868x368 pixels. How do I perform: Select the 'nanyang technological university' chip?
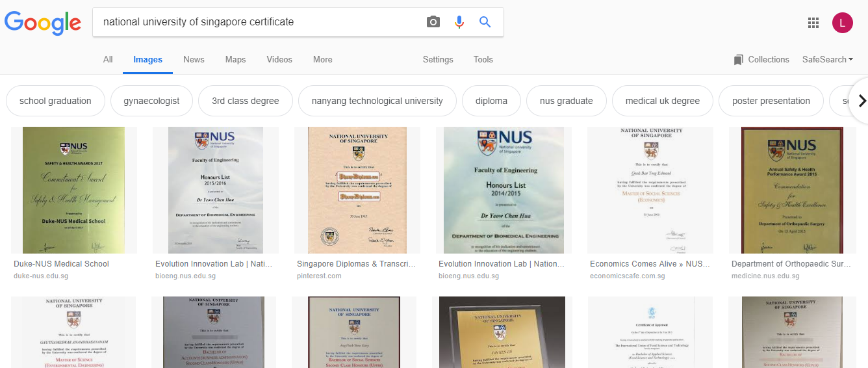[377, 101]
